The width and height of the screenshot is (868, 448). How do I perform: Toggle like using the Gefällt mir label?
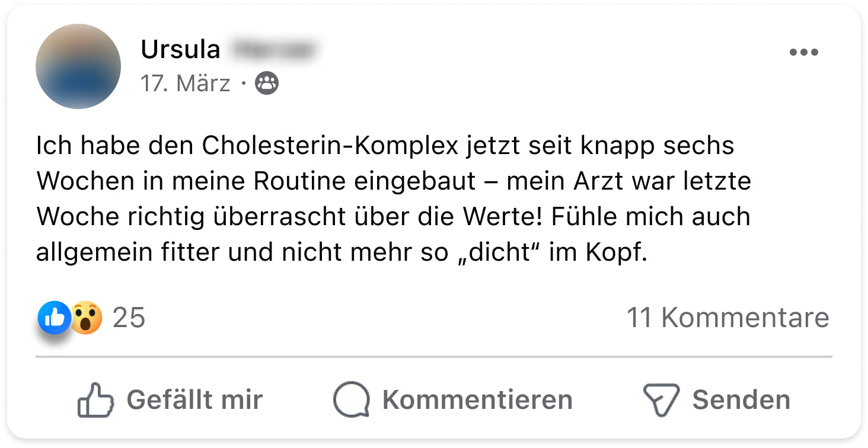point(194,400)
